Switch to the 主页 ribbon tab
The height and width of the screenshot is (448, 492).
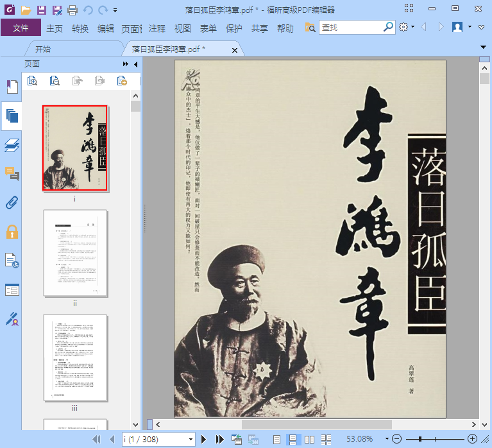point(55,29)
